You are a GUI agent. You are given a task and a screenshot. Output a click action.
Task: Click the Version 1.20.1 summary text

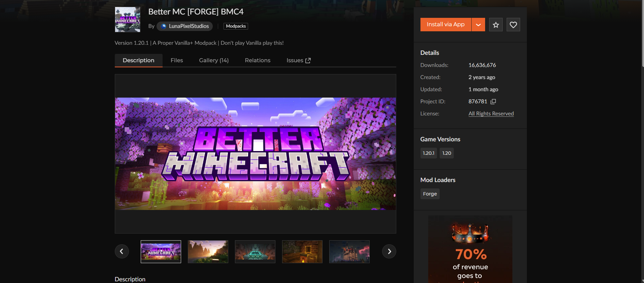point(199,43)
